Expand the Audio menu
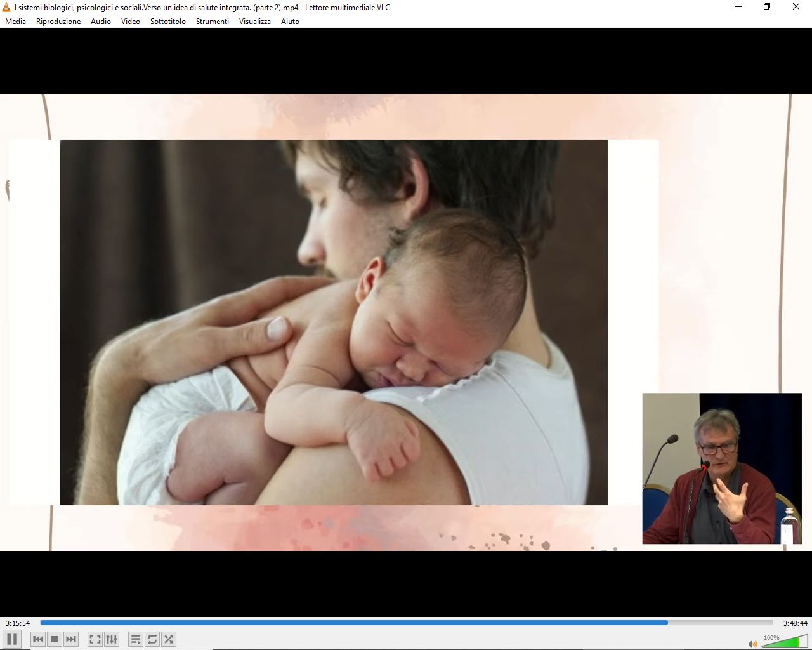The height and width of the screenshot is (650, 812). click(100, 22)
